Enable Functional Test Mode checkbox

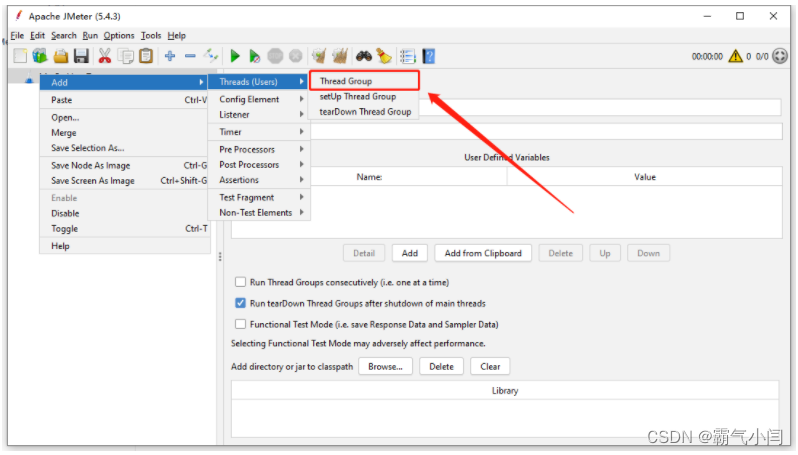pos(241,324)
